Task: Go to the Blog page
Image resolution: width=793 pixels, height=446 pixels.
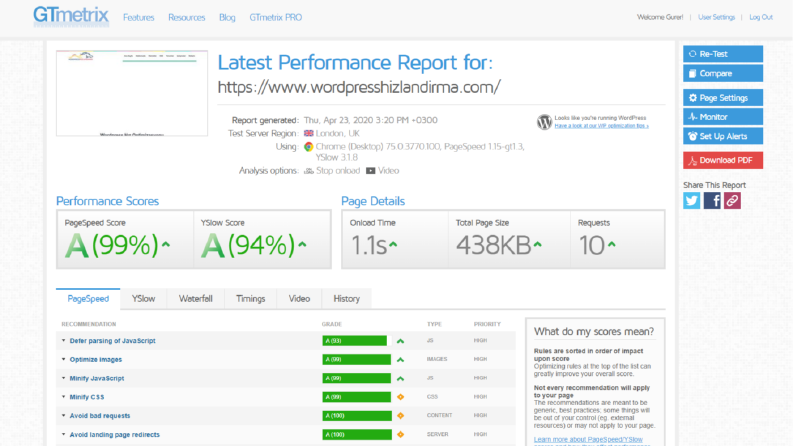Action: tap(227, 17)
